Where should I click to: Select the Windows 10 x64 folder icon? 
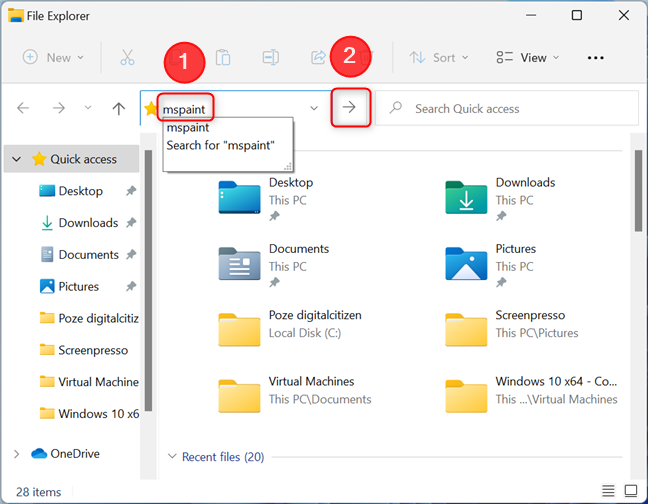coord(466,396)
